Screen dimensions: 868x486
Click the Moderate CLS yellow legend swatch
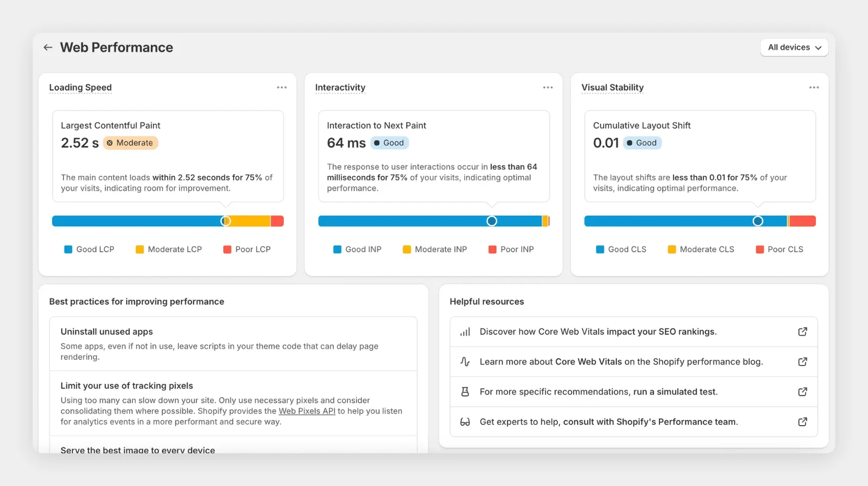pyautogui.click(x=672, y=249)
